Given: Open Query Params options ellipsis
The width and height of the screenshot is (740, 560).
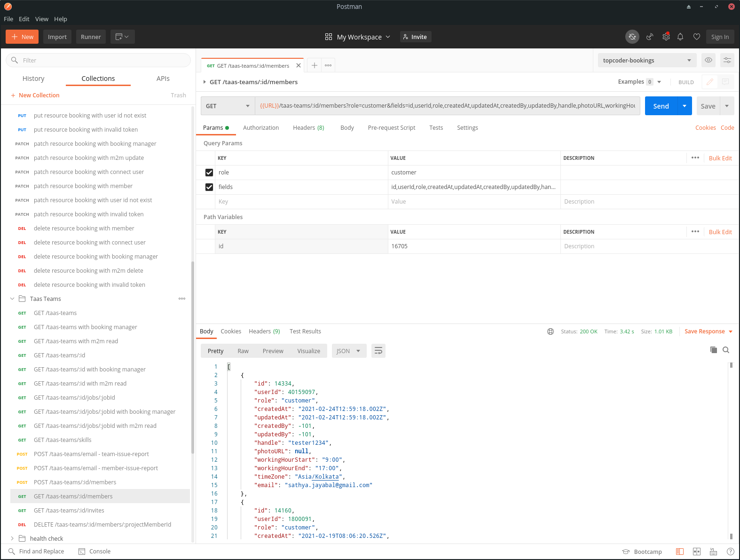Looking at the screenshot, I should 695,158.
